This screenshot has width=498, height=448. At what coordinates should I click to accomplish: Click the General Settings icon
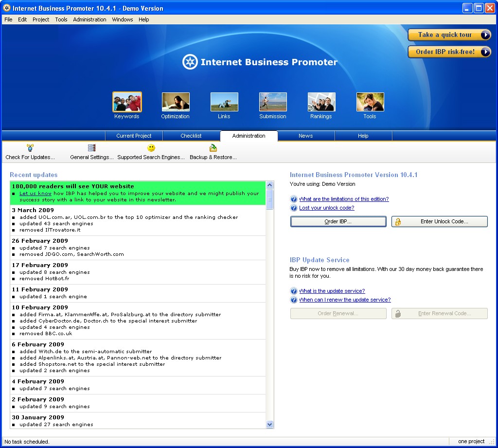point(92,148)
